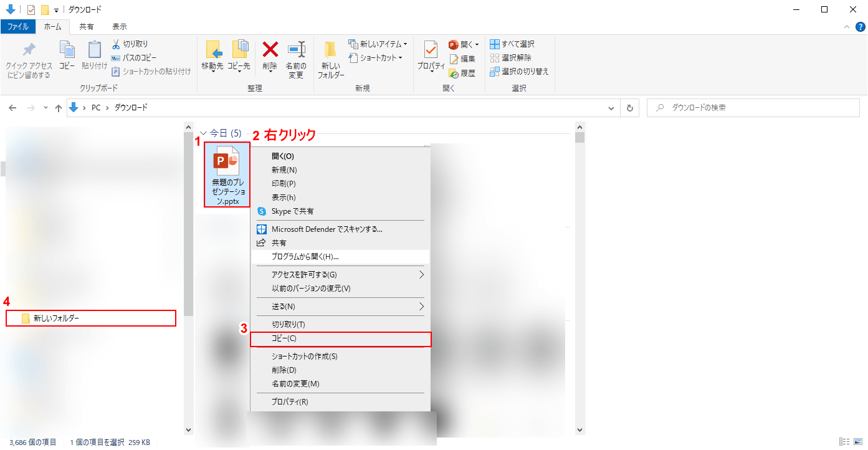Open 新しいアイテム dropdown in ribbon
The width and height of the screenshot is (868, 450).
click(378, 44)
